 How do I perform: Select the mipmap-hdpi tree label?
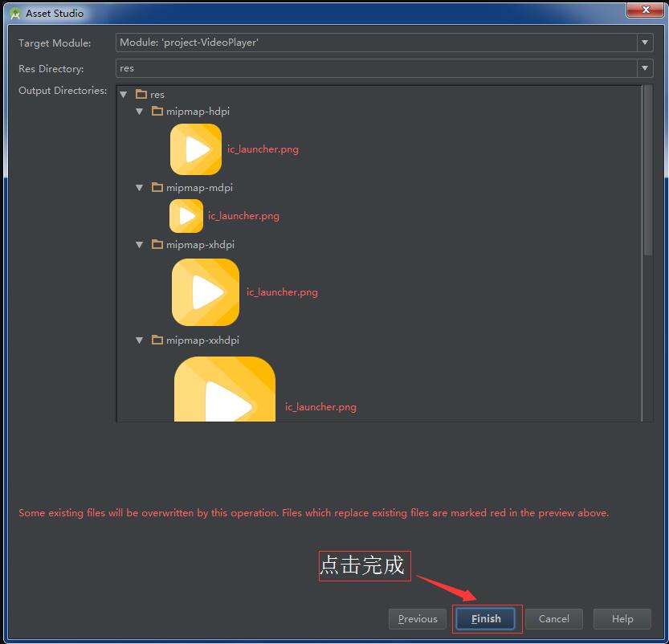[x=198, y=112]
